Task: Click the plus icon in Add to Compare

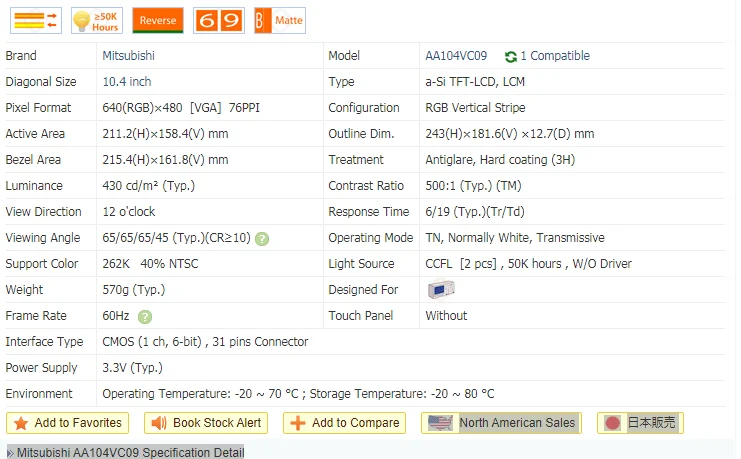Action: (x=298, y=423)
